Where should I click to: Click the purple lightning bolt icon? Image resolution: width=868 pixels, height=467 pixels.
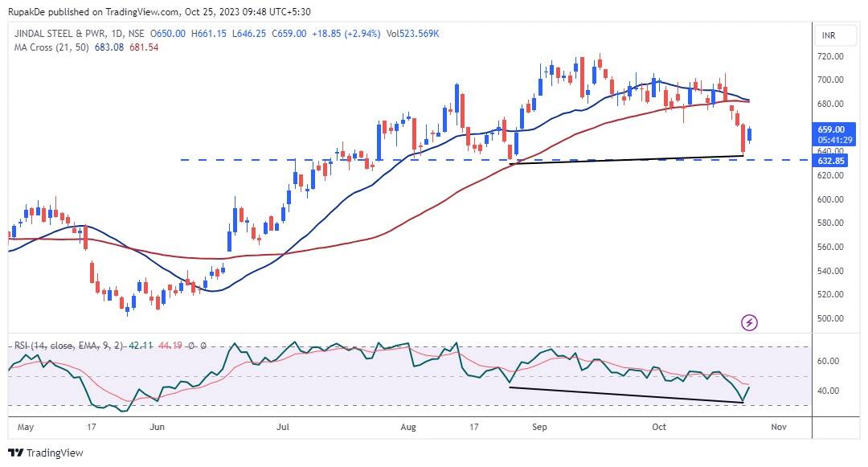(749, 322)
